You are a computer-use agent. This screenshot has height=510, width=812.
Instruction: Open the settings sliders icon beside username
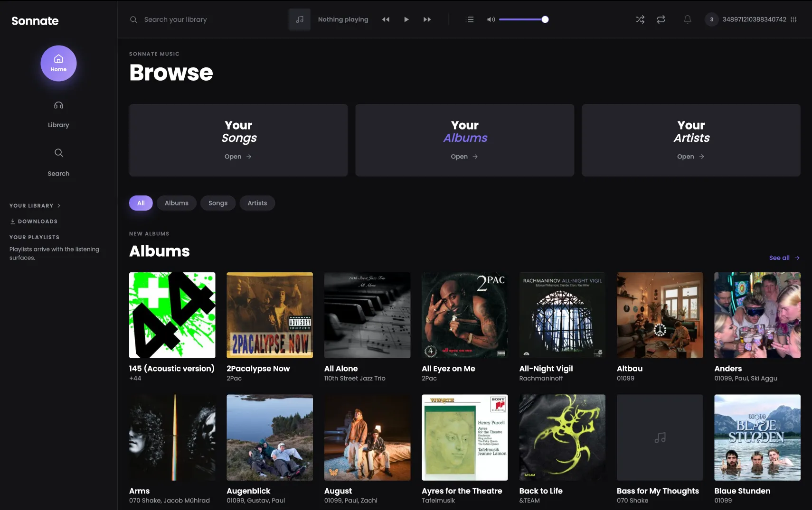click(793, 19)
